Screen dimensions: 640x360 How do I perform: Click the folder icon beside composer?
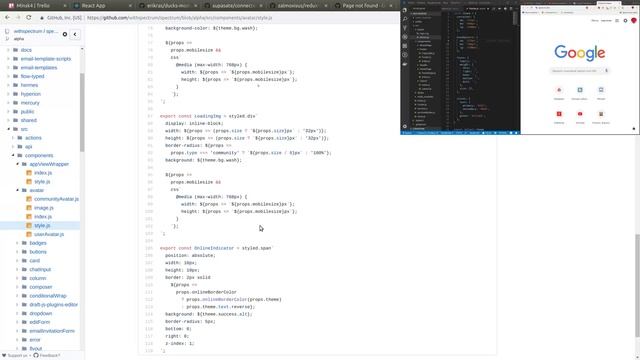click(x=24, y=287)
